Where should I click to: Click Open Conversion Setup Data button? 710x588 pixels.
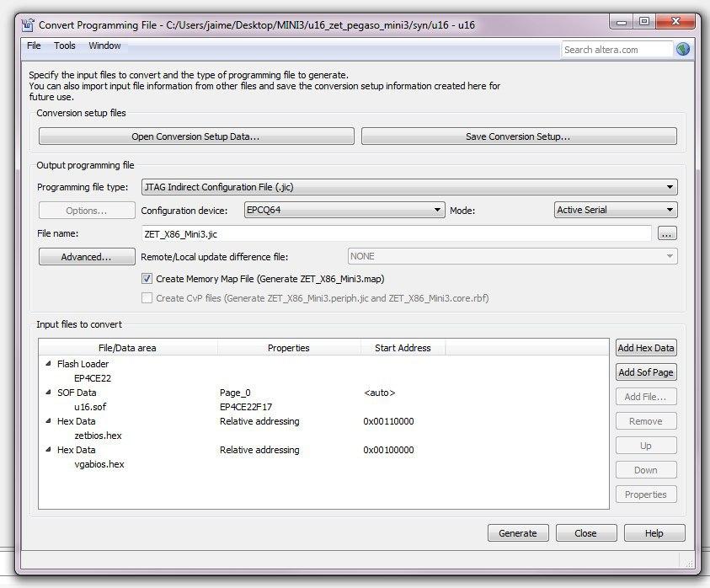click(x=195, y=136)
